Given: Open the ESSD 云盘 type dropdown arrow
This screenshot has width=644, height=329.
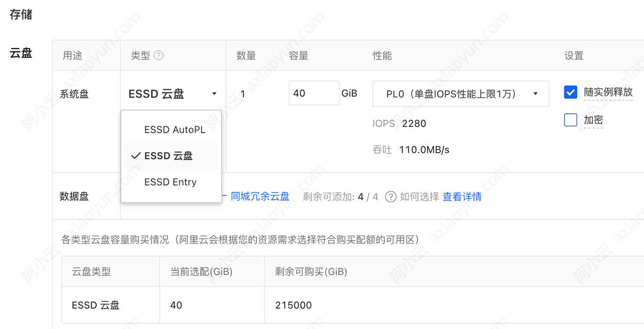Looking at the screenshot, I should coord(214,94).
